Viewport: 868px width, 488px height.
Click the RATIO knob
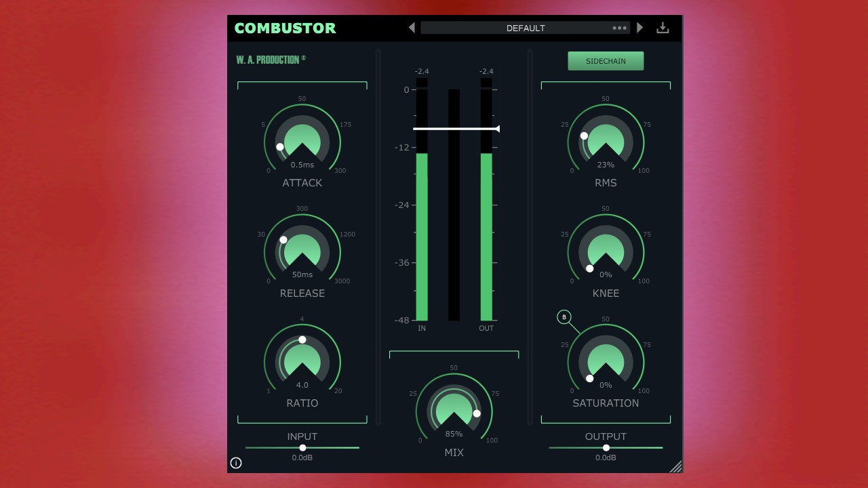click(302, 360)
